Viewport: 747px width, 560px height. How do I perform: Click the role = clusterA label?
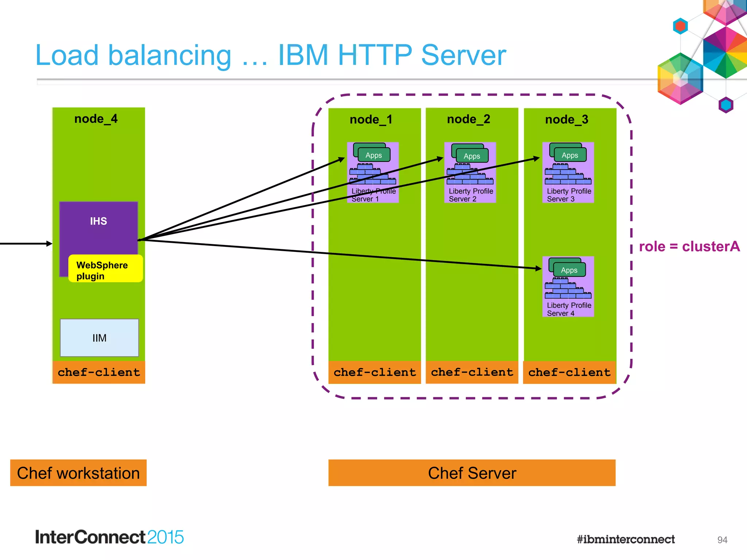[689, 246]
